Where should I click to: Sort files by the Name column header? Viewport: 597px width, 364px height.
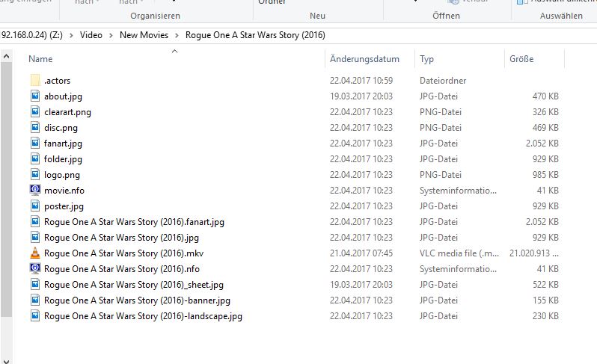(x=40, y=59)
